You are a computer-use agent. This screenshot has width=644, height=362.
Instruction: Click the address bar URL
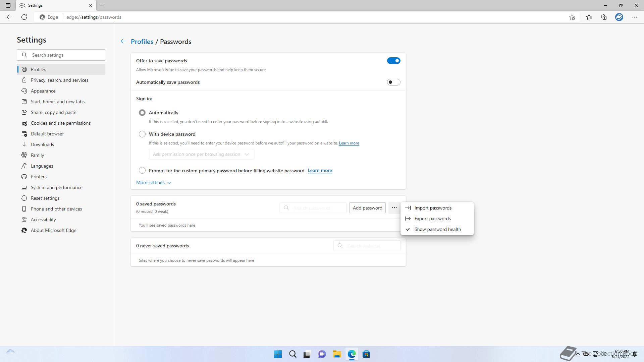[x=94, y=17]
